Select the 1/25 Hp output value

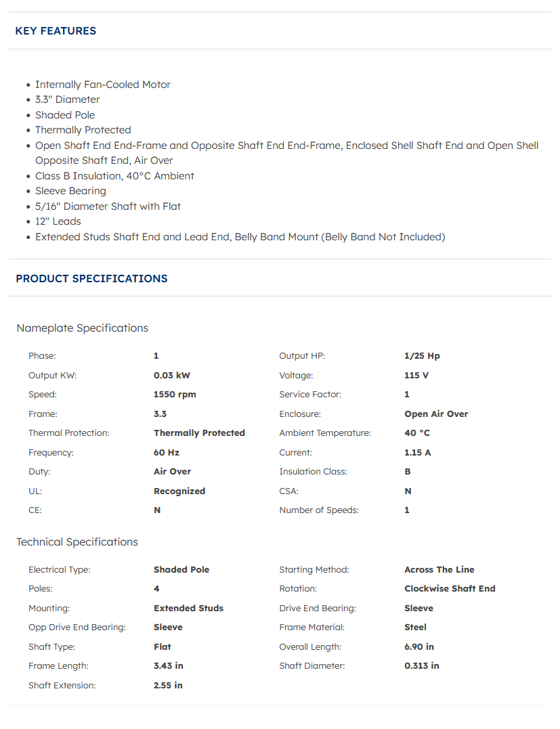[x=422, y=356]
